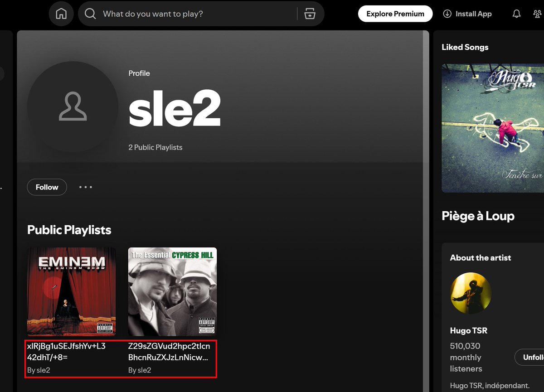544x392 pixels.
Task: Open the Eminem Show playlist cover
Action: tap(71, 291)
